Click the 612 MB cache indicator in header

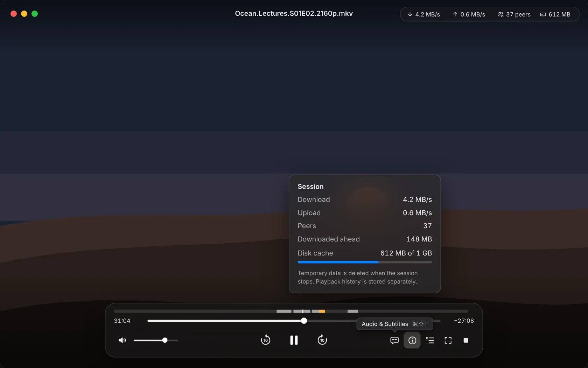[x=555, y=14]
